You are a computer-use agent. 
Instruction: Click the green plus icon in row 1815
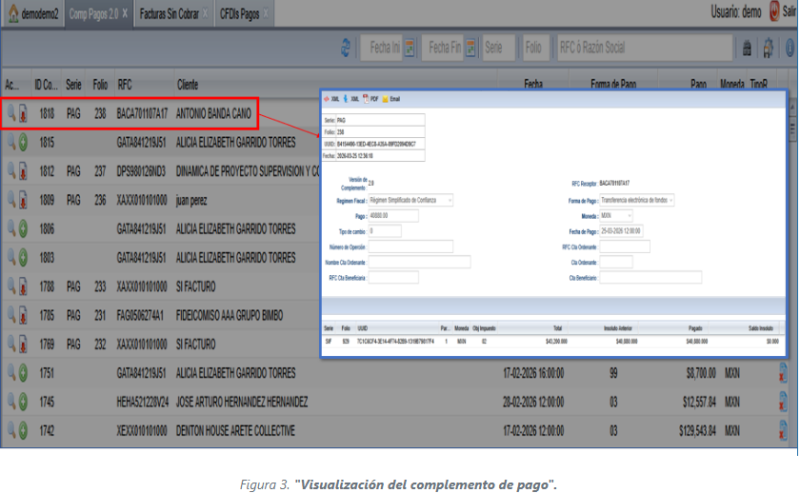click(23, 142)
